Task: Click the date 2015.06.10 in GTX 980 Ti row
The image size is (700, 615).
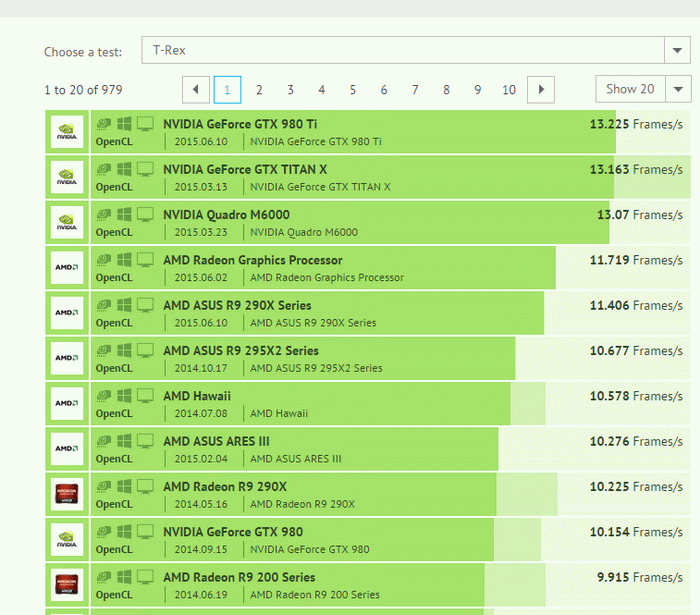Action: coord(201,142)
